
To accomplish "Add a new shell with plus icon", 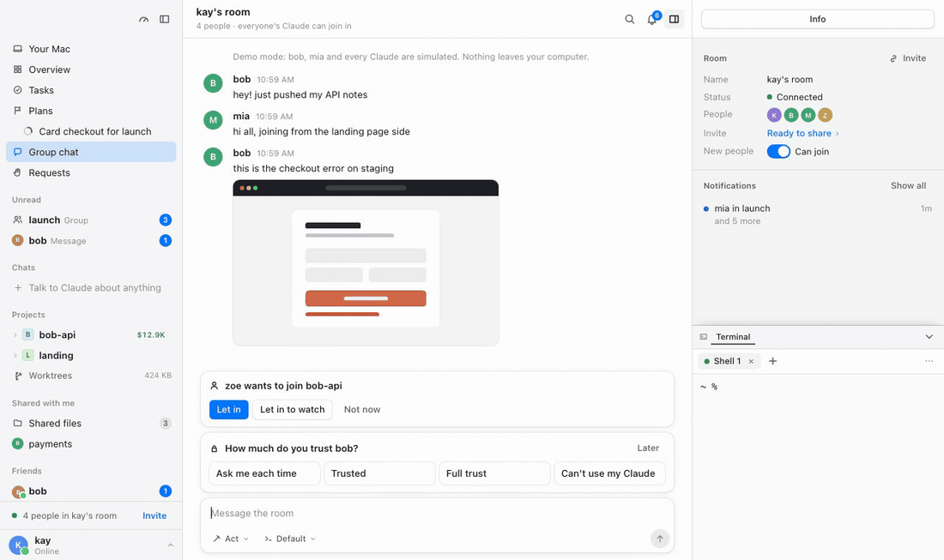I will point(773,362).
